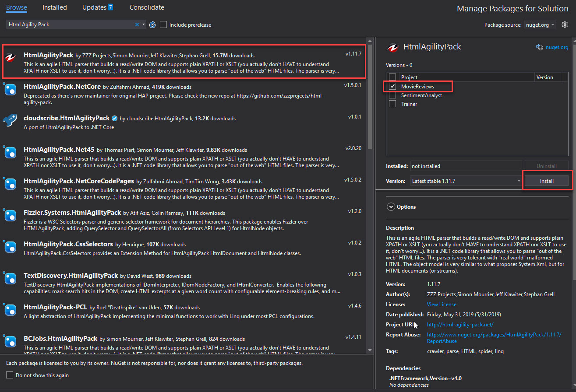Open the search box history dropdown arrow
The image size is (576, 392).
144,24
